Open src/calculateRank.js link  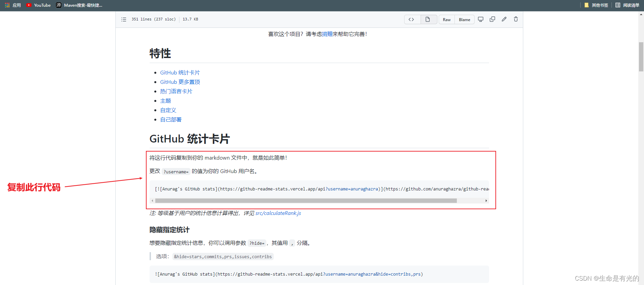pyautogui.click(x=278, y=213)
